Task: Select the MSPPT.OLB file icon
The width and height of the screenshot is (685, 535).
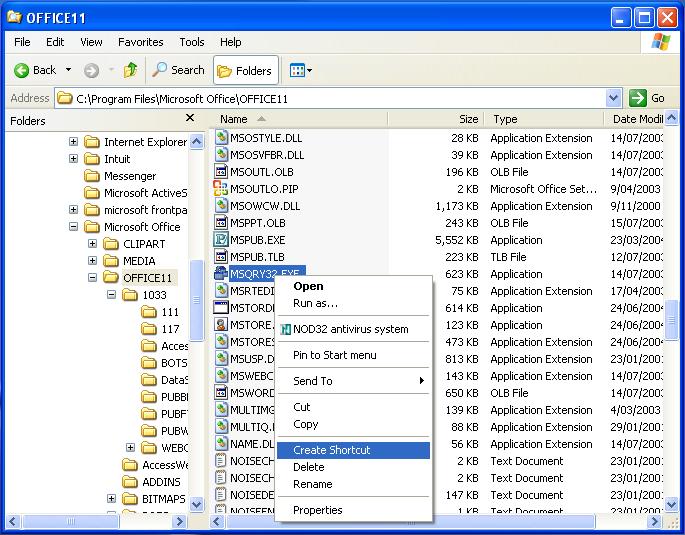Action: [x=222, y=223]
